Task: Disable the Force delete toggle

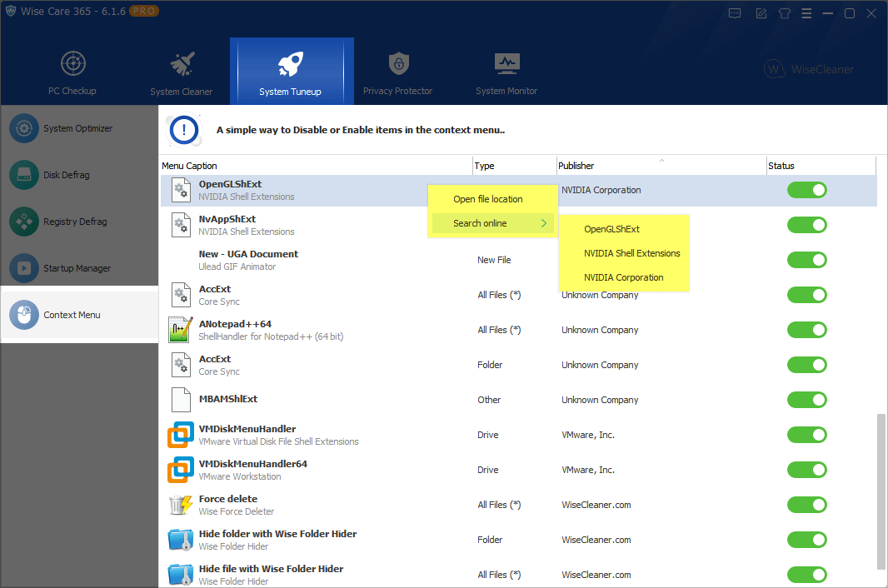Action: coord(807,505)
